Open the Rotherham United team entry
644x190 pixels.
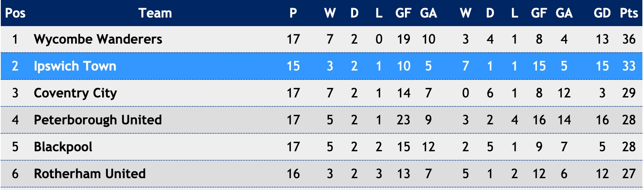point(89,174)
